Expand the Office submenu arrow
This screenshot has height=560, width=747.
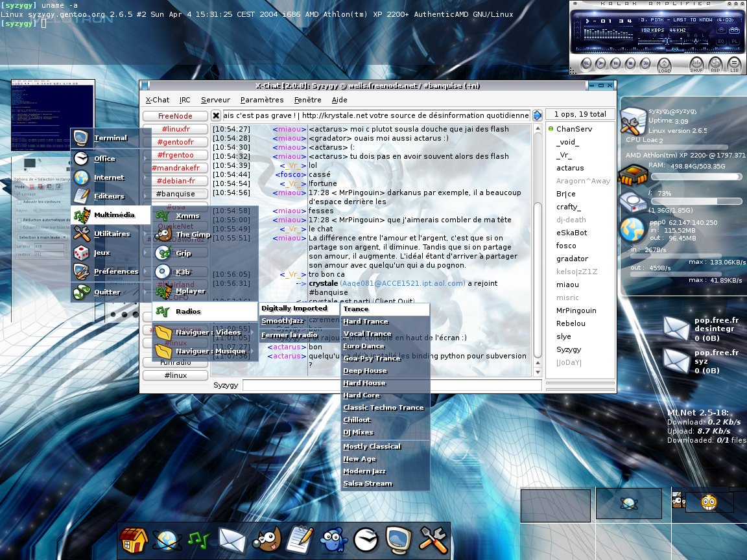(145, 158)
